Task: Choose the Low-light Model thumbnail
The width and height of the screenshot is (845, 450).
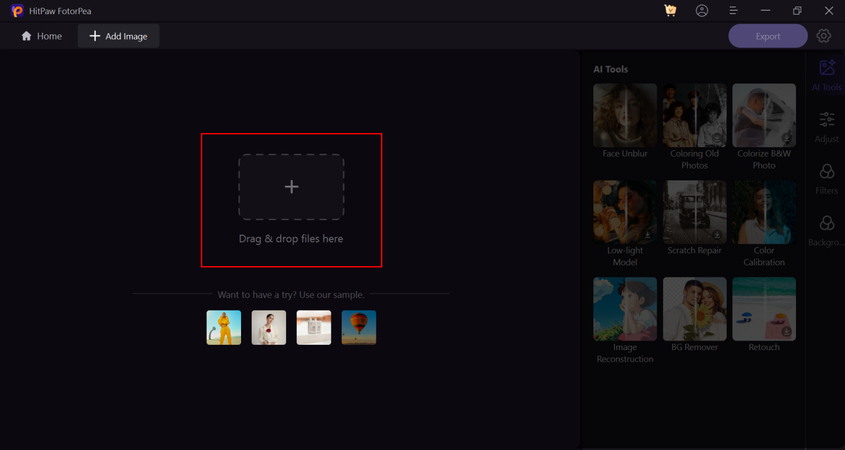Action: [x=625, y=212]
